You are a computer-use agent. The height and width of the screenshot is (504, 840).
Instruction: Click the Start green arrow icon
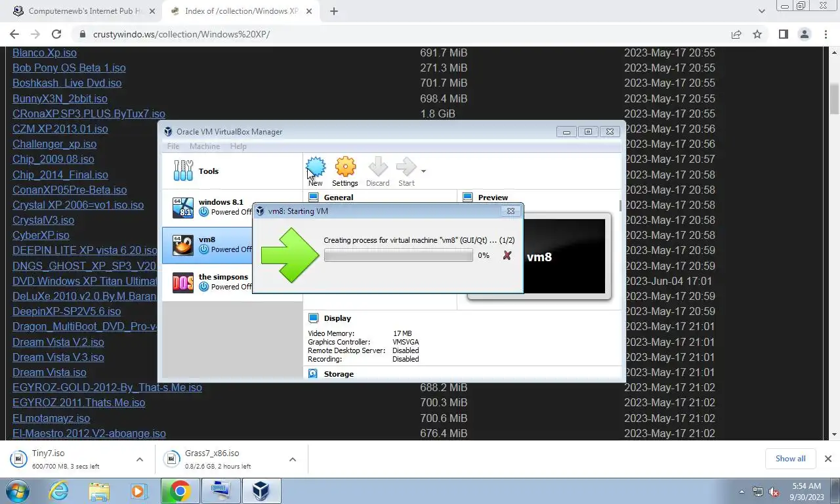(406, 172)
